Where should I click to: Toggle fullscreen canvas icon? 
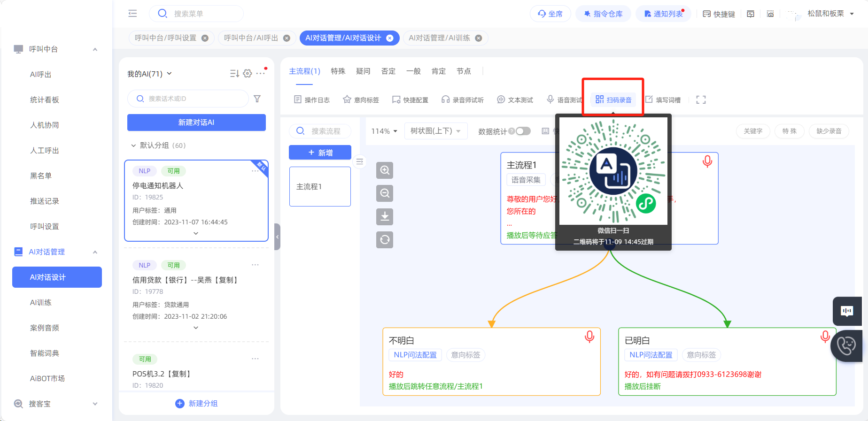(x=701, y=100)
